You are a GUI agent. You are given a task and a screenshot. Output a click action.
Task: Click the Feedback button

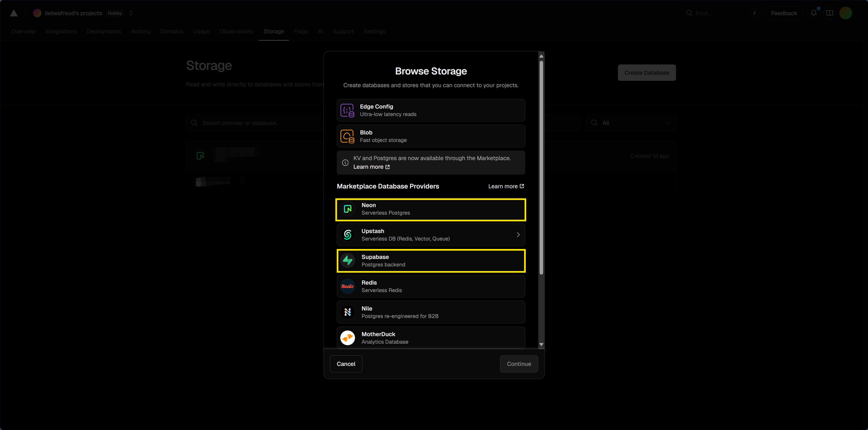[784, 13]
